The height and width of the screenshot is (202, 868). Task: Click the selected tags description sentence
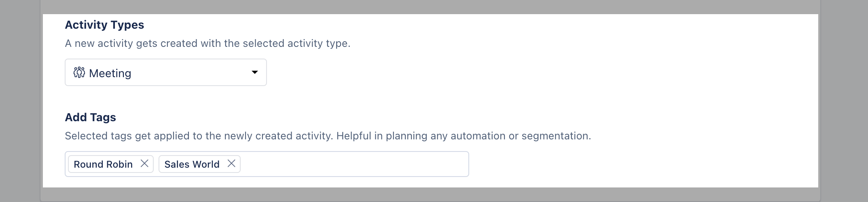click(328, 136)
